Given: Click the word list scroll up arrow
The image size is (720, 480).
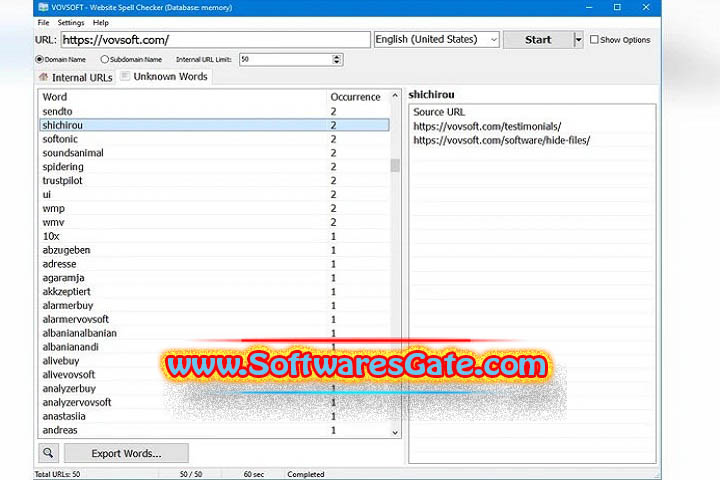Looking at the screenshot, I should pyautogui.click(x=395, y=96).
